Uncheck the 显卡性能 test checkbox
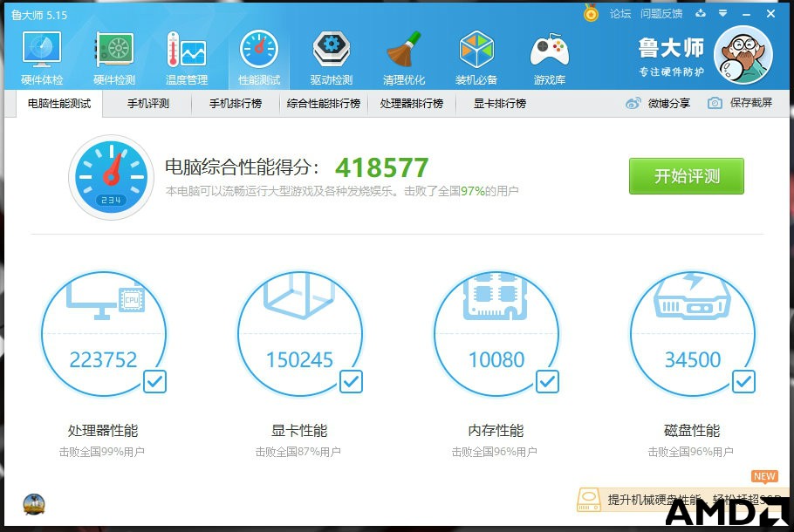 click(351, 382)
